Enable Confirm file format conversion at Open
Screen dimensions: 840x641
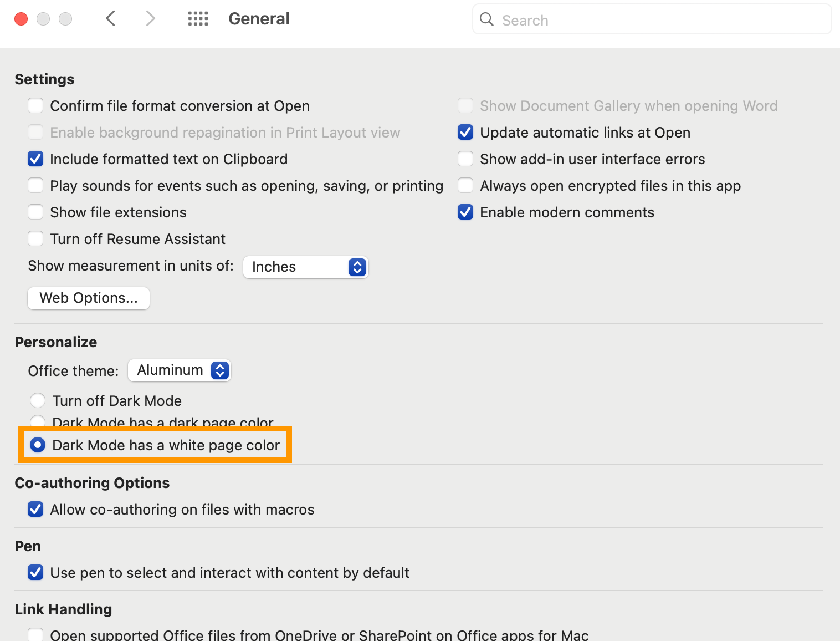click(x=35, y=105)
